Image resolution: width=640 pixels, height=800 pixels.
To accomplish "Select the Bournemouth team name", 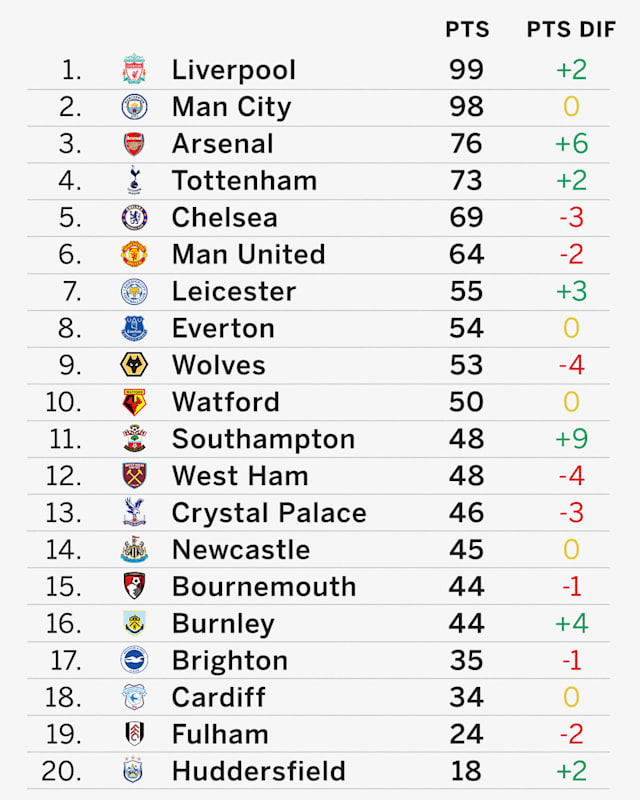I will coord(264,586).
